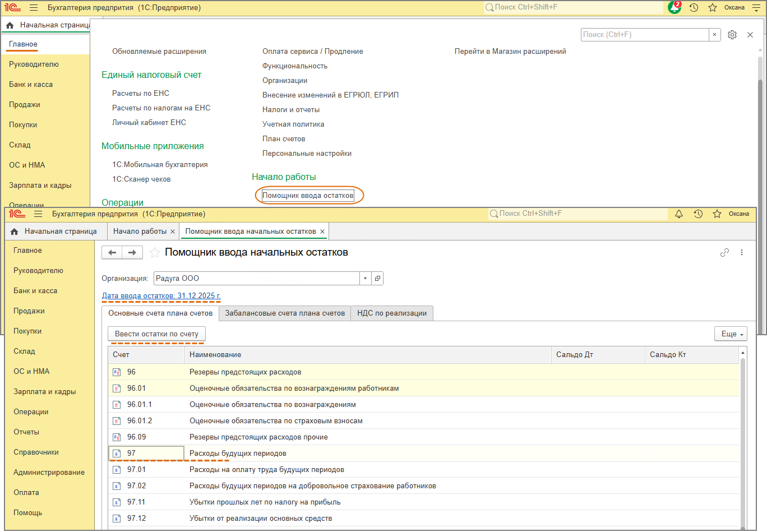Open history icon in the lower window header
Image resolution: width=767 pixels, height=532 pixels.
coord(698,214)
